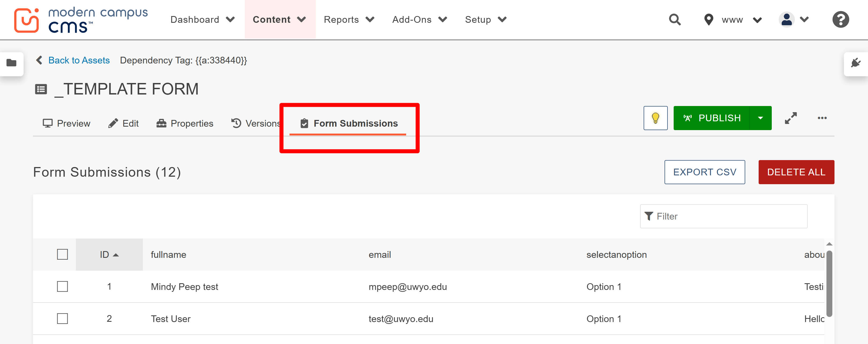868x344 pixels.
Task: Click the red DELETE ALL button
Action: click(796, 172)
